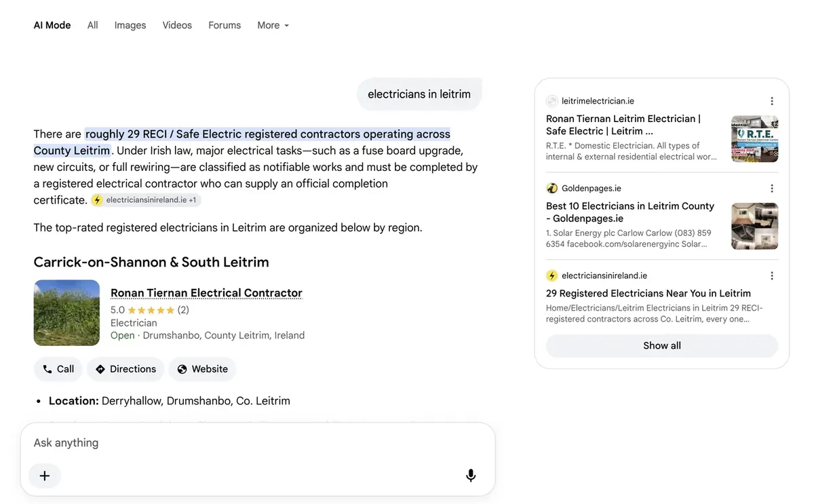Click the leitrimelectrician.ie domain label
Viewport: 814px width, 504px height.
(598, 101)
